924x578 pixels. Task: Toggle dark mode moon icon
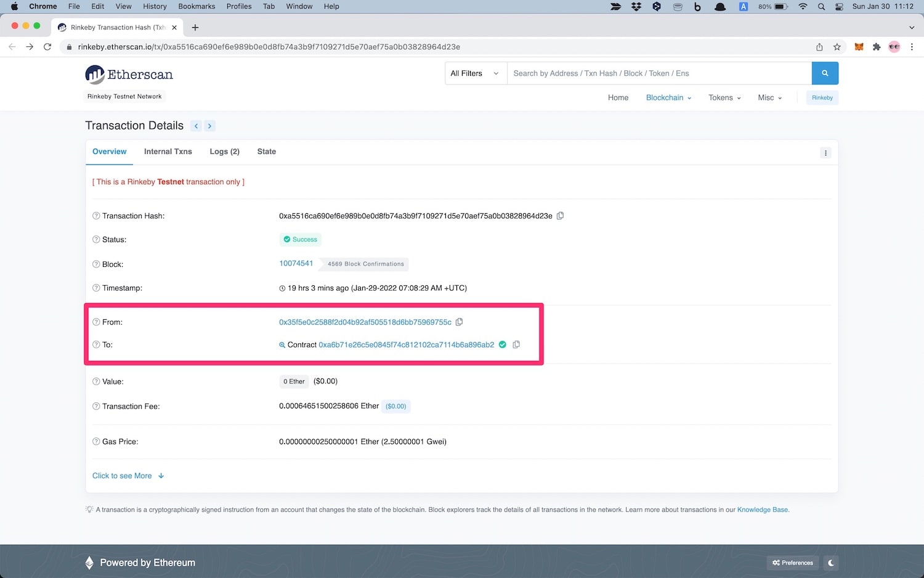click(831, 563)
